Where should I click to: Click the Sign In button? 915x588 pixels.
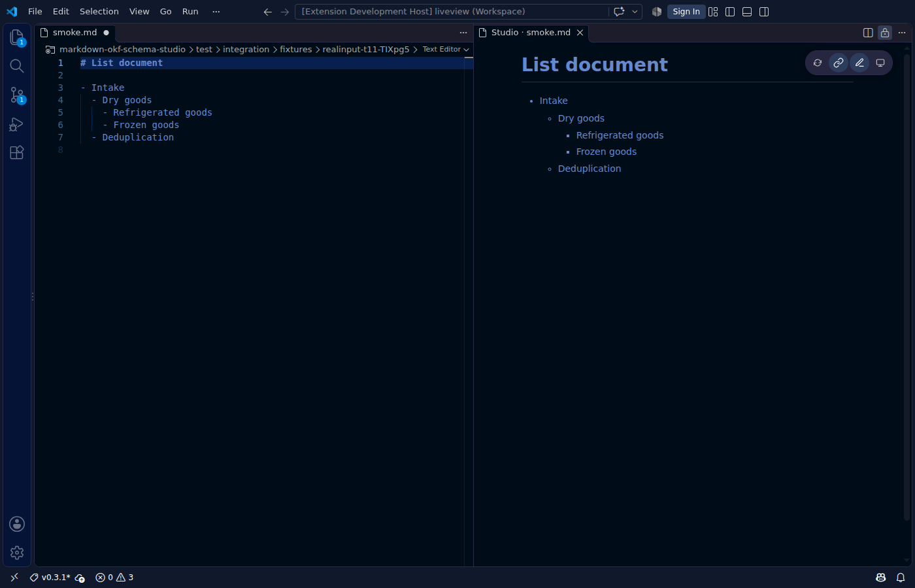[686, 12]
